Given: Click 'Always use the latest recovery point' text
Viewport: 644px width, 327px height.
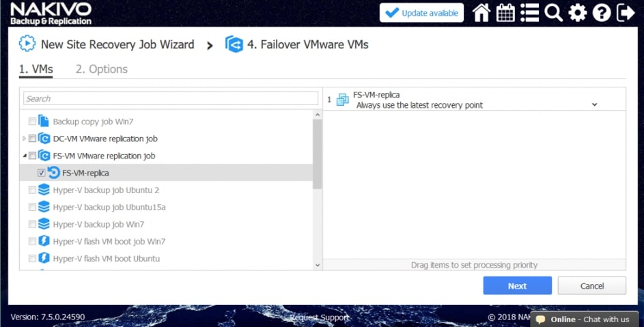Looking at the screenshot, I should pos(419,105).
